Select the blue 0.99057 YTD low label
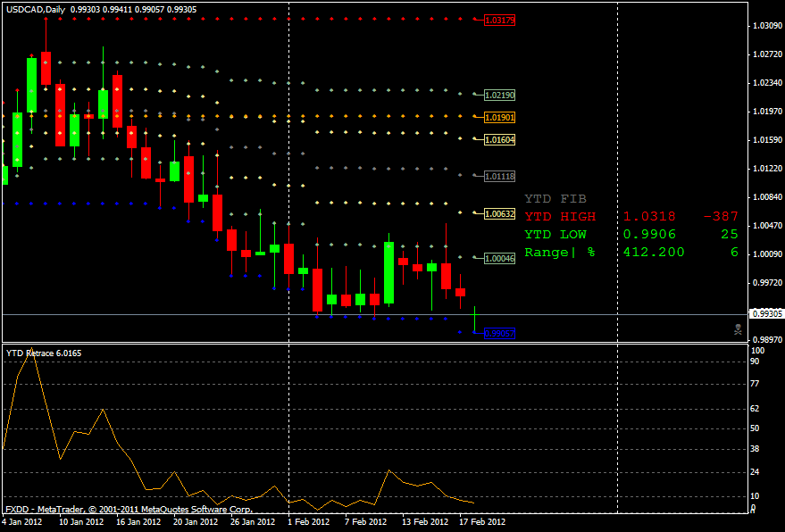Viewport: 785px width, 532px height. [x=499, y=334]
